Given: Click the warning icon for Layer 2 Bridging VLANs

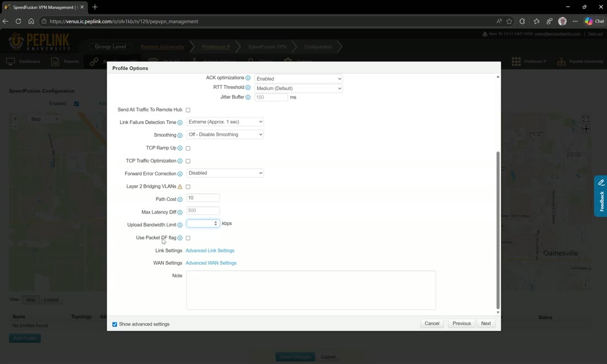Looking at the screenshot, I should [x=180, y=186].
